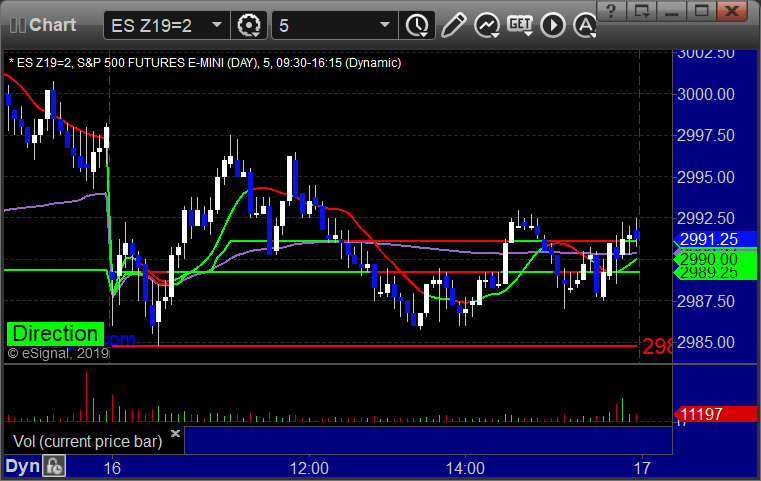Select the green 2989.25 price marker
The height and width of the screenshot is (481, 761).
[x=714, y=273]
